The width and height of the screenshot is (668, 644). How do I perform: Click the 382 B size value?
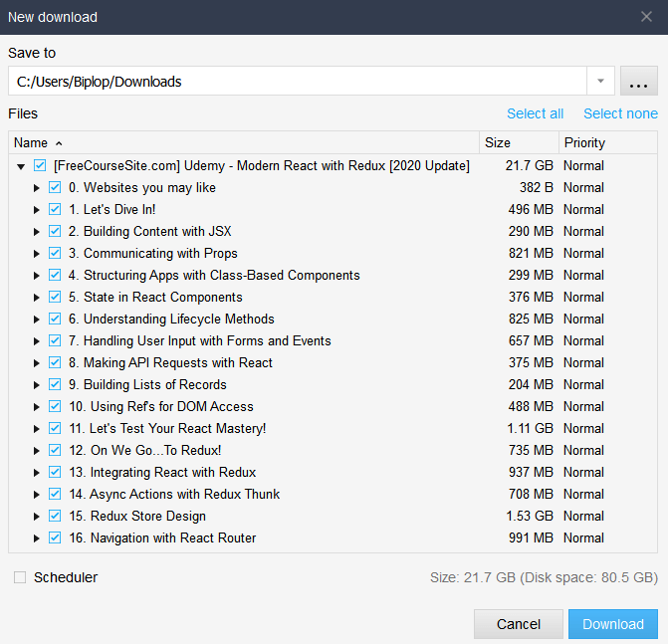point(536,187)
